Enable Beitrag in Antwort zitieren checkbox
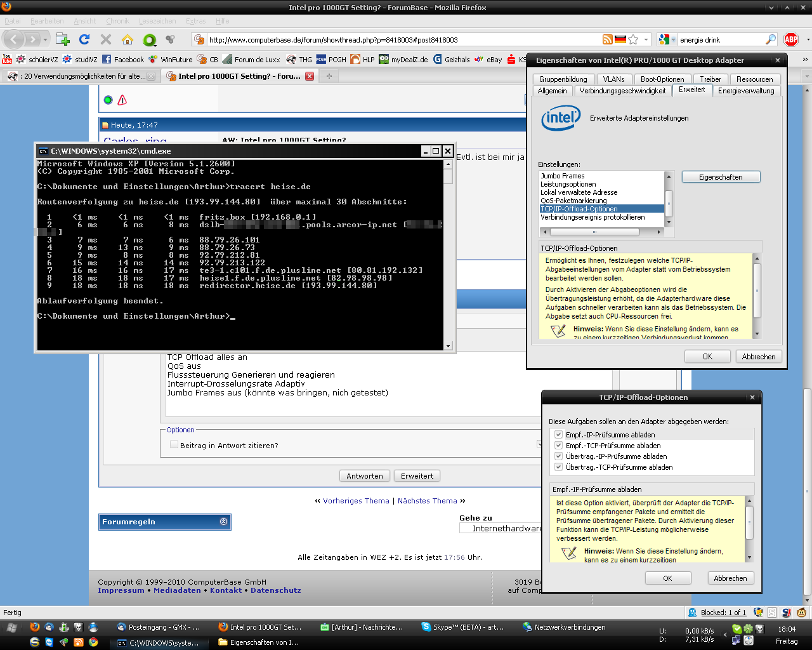The height and width of the screenshot is (650, 812). 174,445
